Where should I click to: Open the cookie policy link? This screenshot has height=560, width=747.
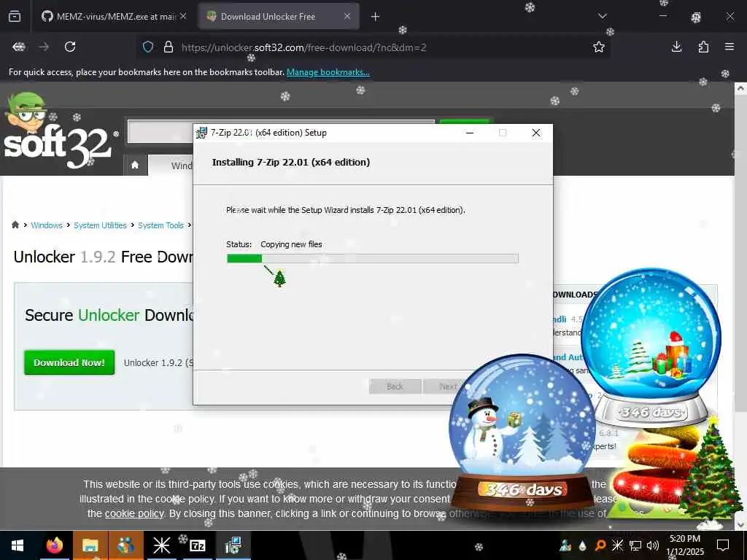click(x=134, y=514)
